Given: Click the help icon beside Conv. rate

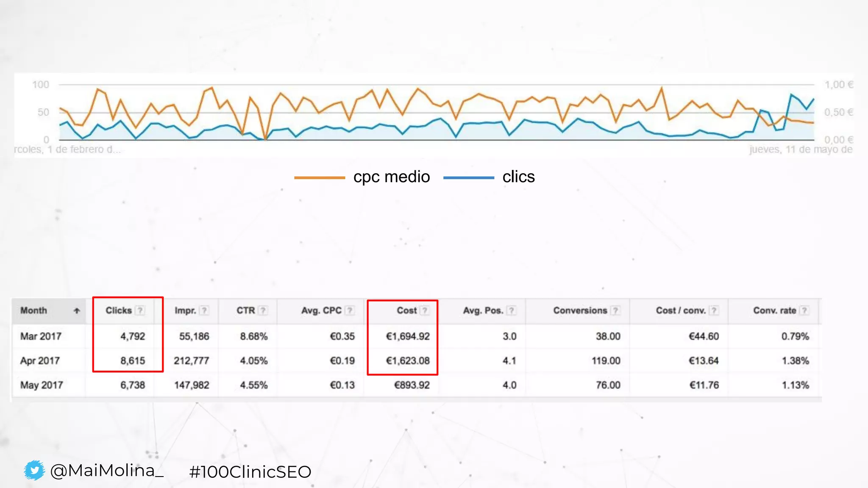Looking at the screenshot, I should [x=804, y=311].
